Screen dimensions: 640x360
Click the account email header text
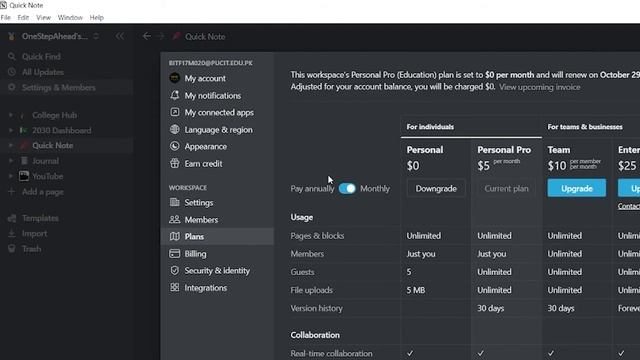(211, 63)
